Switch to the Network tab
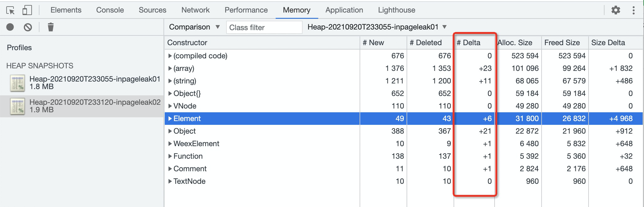 pyautogui.click(x=195, y=10)
